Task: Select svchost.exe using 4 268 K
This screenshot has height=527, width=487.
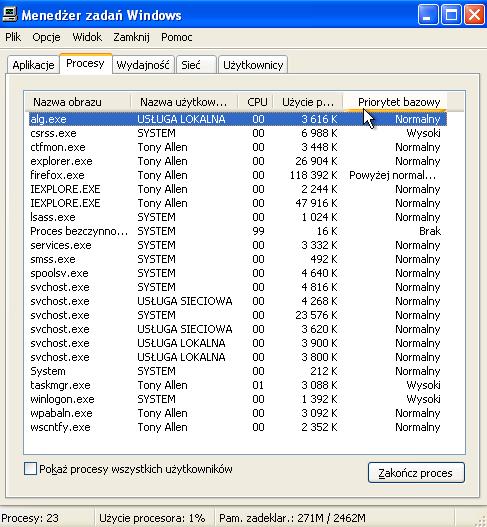Action: point(238,301)
